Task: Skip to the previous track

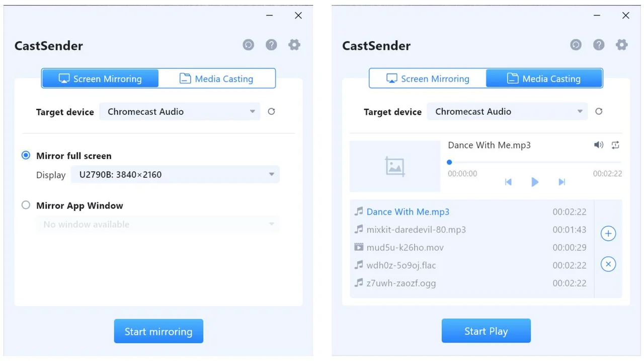Action: (508, 182)
